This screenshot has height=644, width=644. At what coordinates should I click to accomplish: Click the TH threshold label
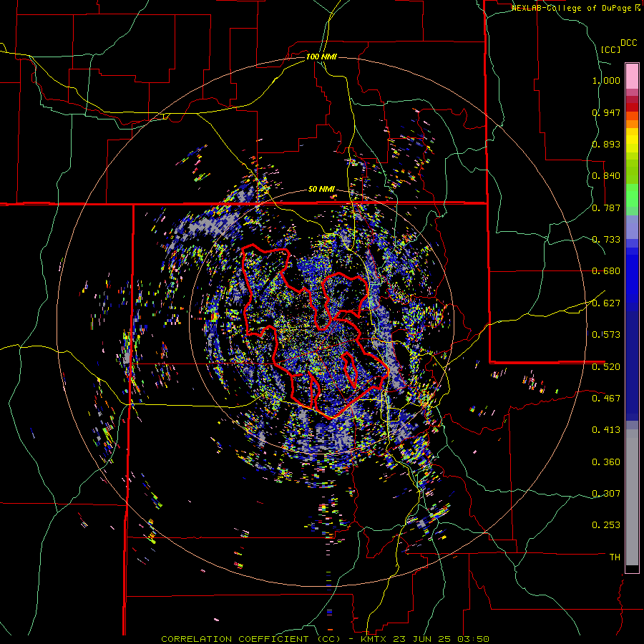click(615, 557)
